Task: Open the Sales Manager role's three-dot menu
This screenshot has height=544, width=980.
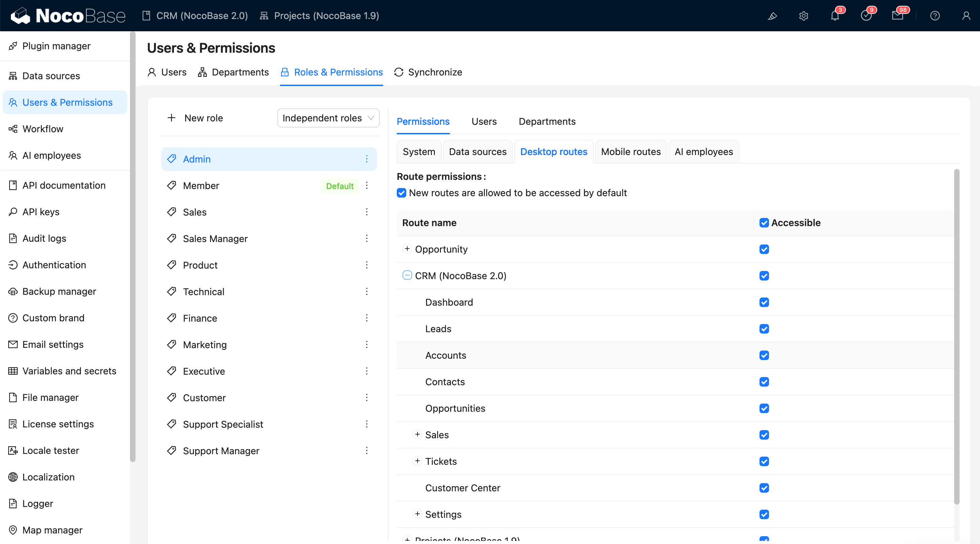Action: 367,238
